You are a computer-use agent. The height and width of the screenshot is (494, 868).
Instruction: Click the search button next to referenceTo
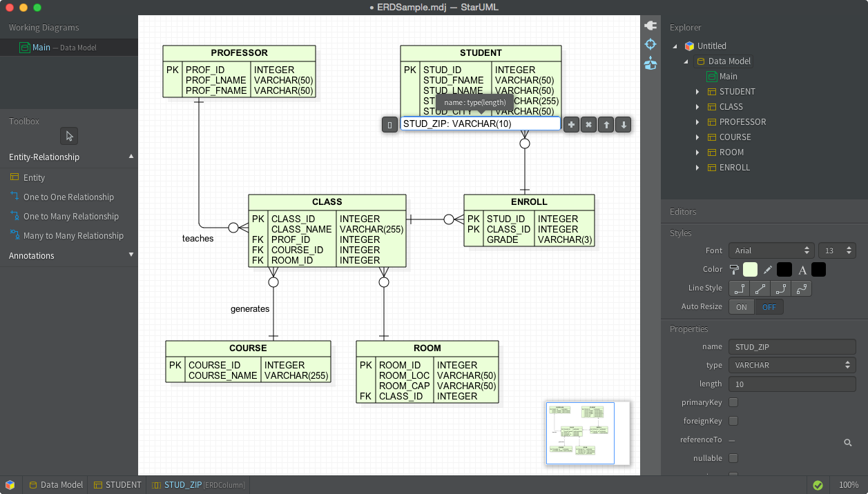[847, 442]
